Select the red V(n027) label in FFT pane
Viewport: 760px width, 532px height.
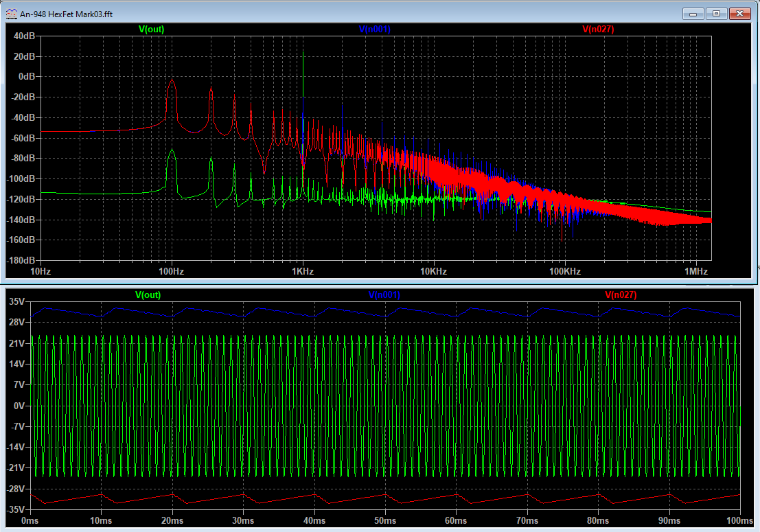[x=598, y=29]
